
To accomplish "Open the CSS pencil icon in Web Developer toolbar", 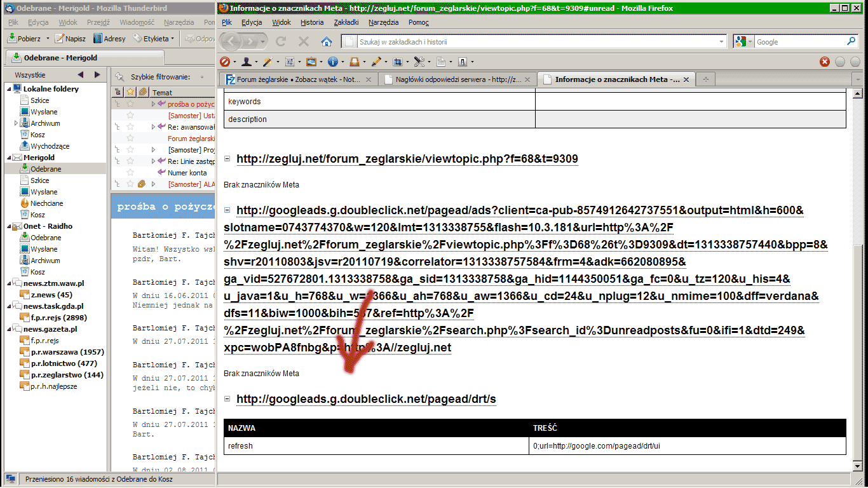I will [x=267, y=62].
